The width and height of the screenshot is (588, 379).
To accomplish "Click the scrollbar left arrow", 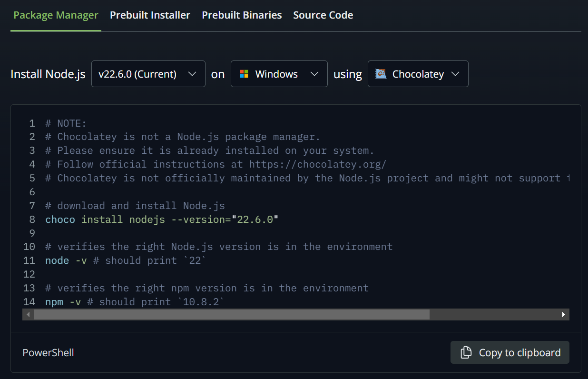I will pyautogui.click(x=28, y=314).
